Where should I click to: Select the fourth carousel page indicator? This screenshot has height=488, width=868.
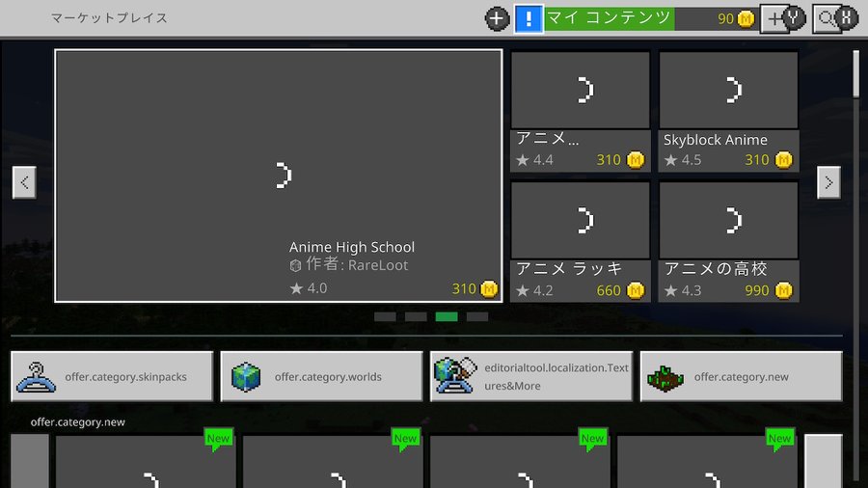[477, 316]
